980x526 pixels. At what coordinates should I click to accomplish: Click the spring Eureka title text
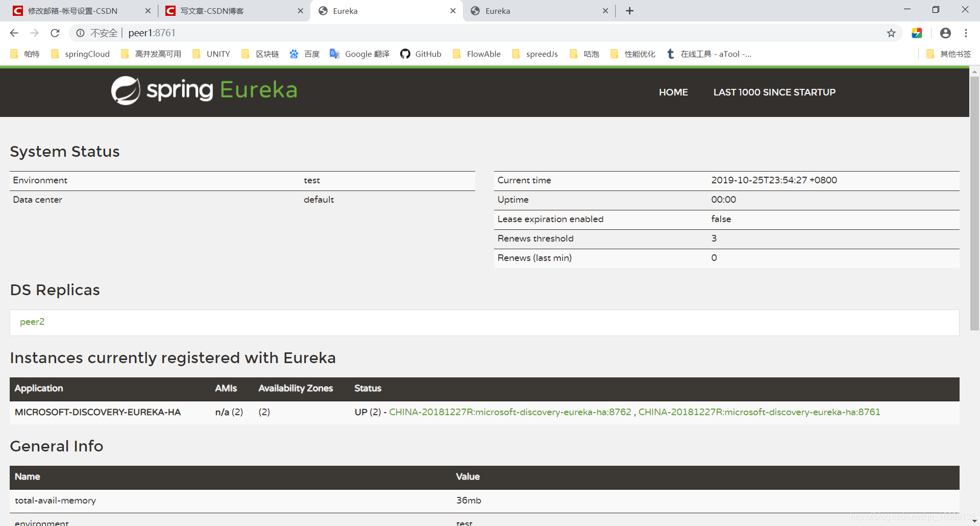tap(222, 90)
